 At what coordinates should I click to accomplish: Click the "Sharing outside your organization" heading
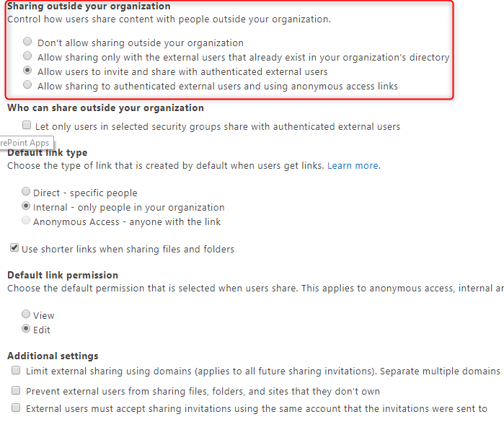pyautogui.click(x=89, y=6)
